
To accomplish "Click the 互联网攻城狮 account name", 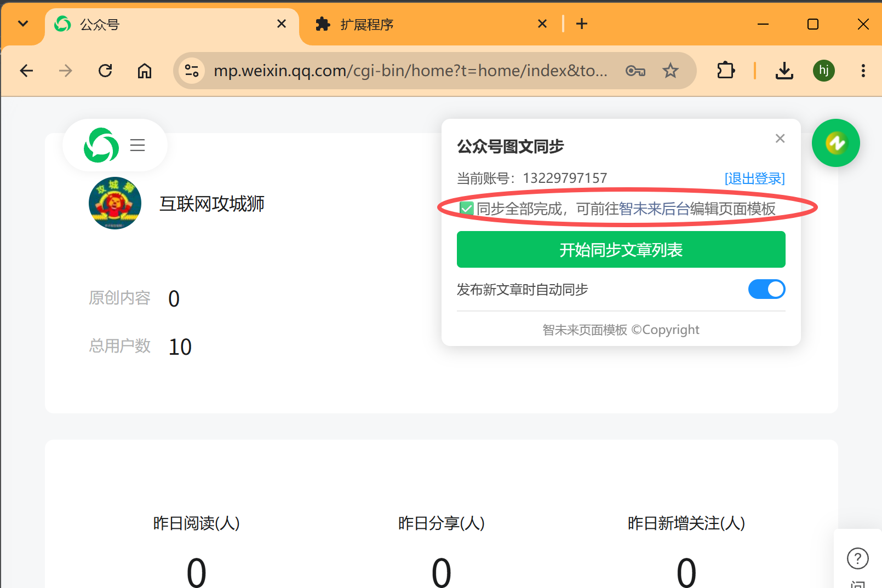I will (212, 204).
